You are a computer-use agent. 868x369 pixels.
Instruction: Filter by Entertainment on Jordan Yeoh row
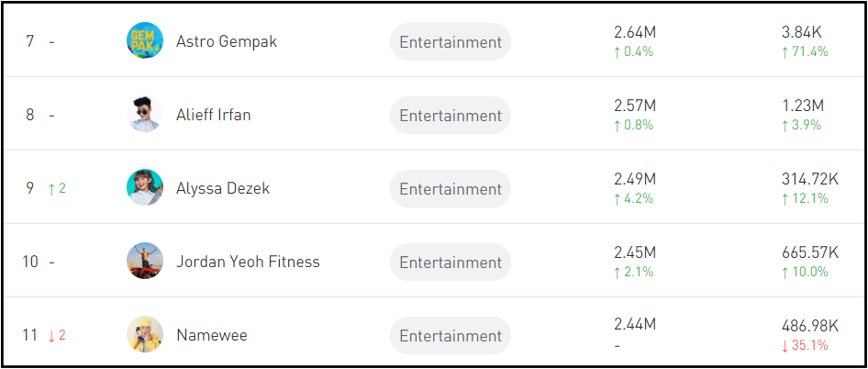(450, 262)
